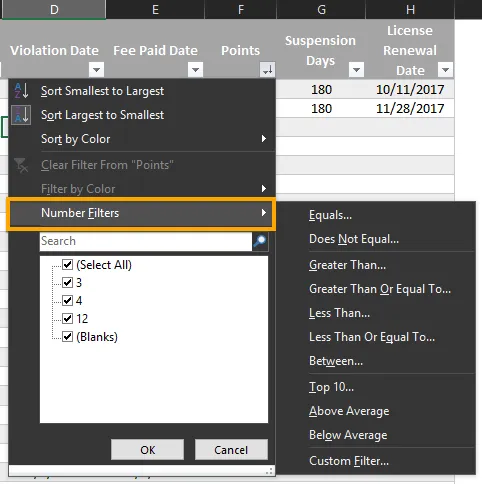Image resolution: width=482 pixels, height=484 pixels.
Task: Open the License Renewal Date filter dropdown
Action: tap(445, 70)
